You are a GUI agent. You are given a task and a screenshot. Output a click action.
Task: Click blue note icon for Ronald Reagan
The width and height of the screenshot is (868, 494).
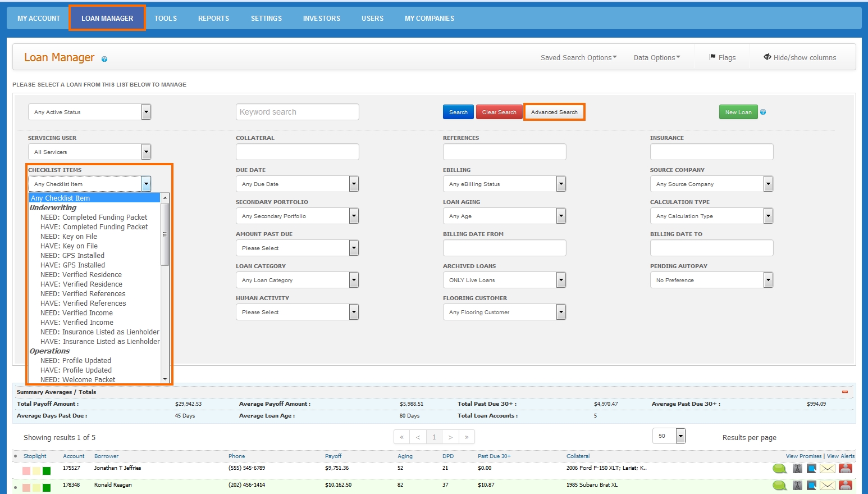811,486
